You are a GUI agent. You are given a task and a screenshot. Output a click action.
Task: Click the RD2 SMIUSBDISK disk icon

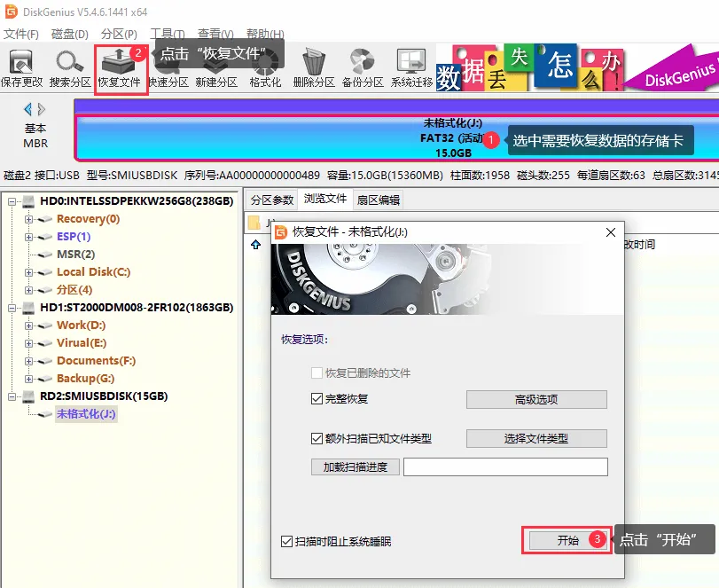tap(28, 396)
